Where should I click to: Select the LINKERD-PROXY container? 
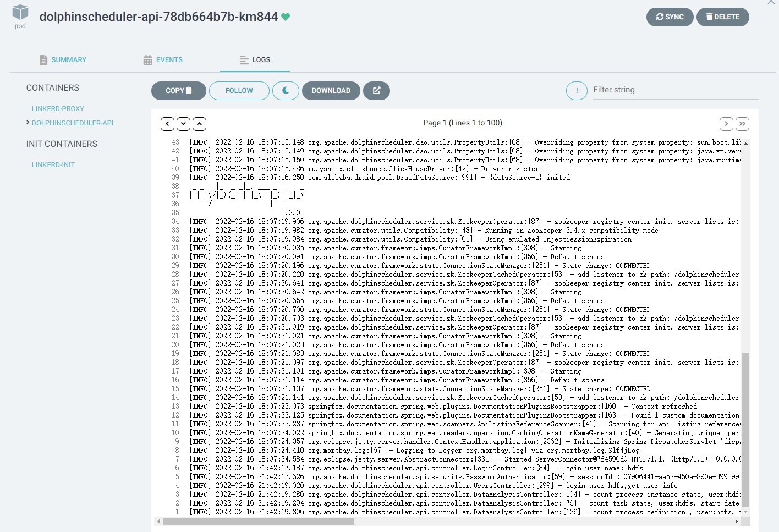58,109
